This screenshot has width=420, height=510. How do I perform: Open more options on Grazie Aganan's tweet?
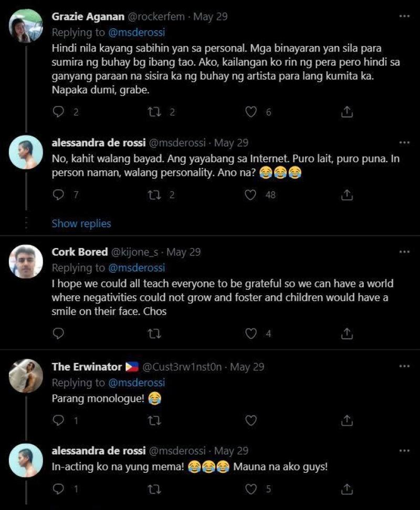[404, 16]
